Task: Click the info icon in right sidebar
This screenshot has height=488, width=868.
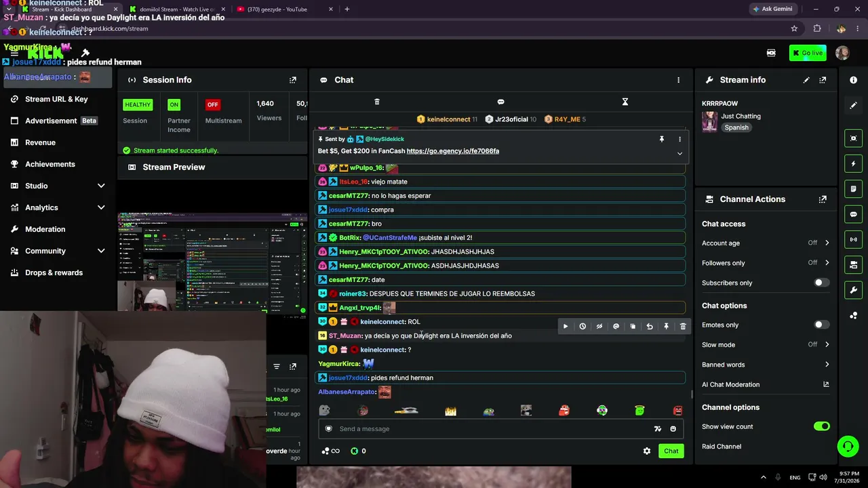Action: coord(853,80)
